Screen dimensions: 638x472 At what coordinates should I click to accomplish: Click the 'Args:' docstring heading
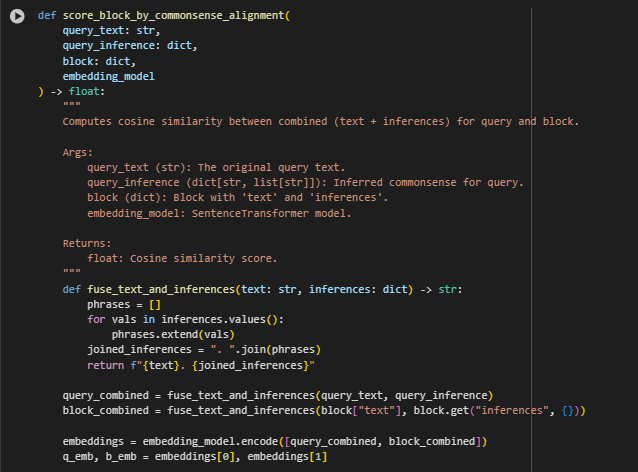click(78, 153)
